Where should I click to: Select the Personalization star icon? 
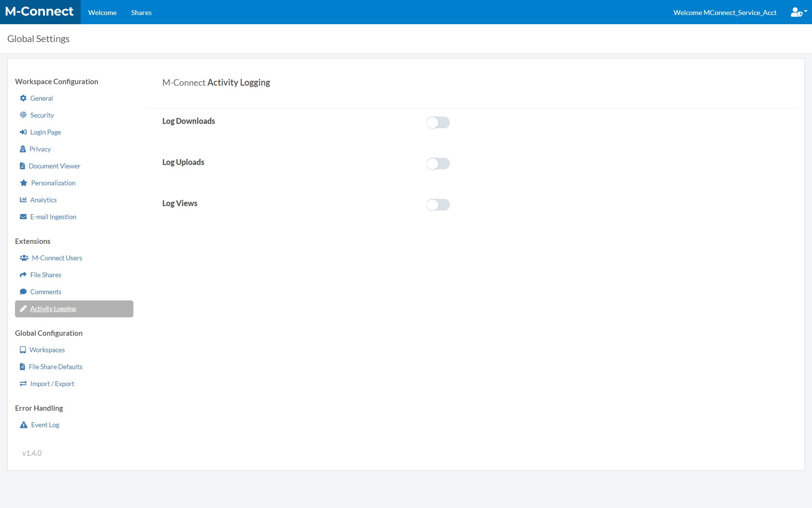tap(23, 183)
